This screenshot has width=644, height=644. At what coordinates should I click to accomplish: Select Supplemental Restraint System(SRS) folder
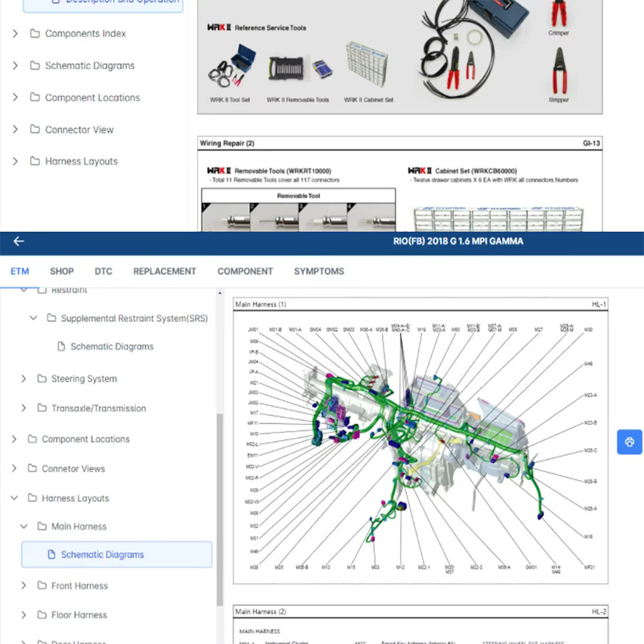click(x=127, y=318)
